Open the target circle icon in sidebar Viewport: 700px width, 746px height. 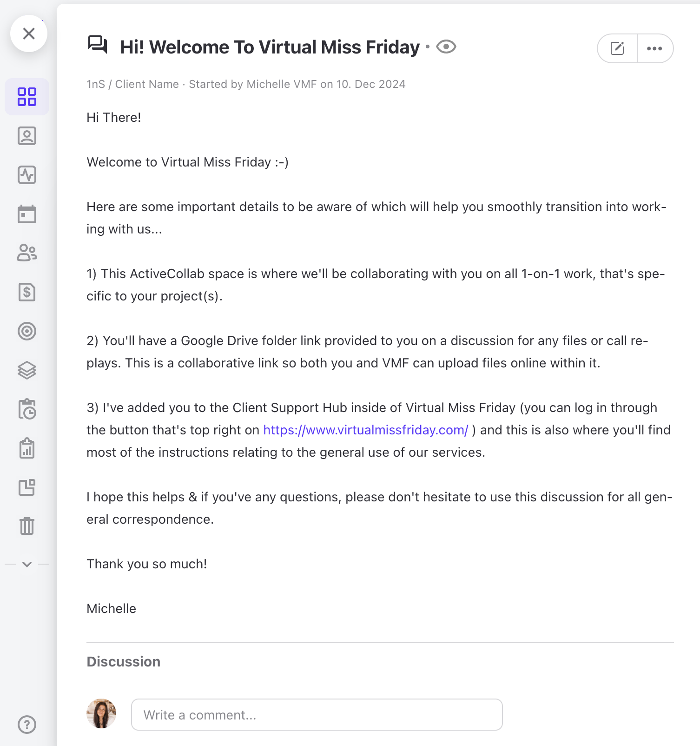[x=27, y=331]
